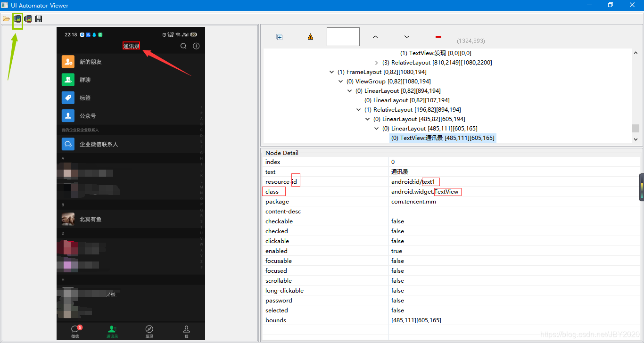The width and height of the screenshot is (644, 343).
Task: Select the android:id/text1 resource-id value
Action: click(413, 182)
